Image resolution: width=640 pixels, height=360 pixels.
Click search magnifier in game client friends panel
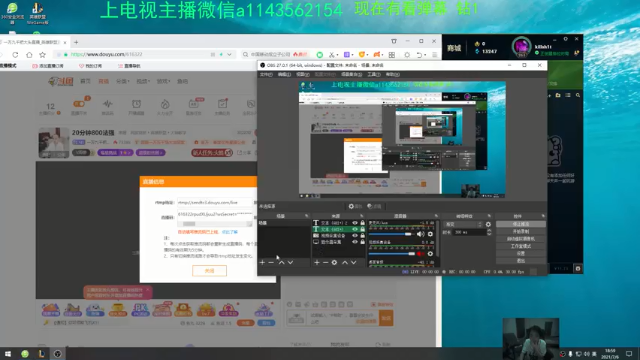click(578, 95)
